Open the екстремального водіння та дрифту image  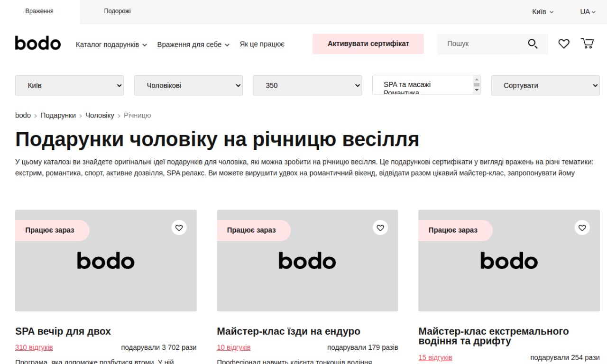pos(509,261)
